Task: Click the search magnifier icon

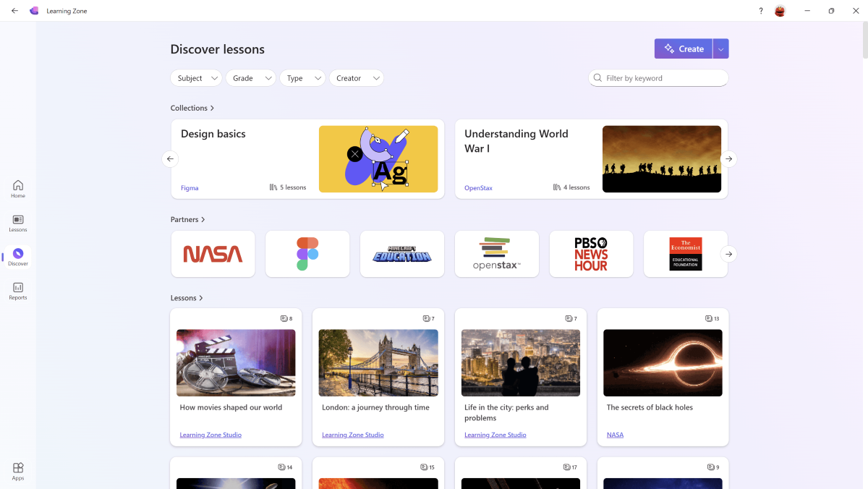Action: (x=597, y=78)
